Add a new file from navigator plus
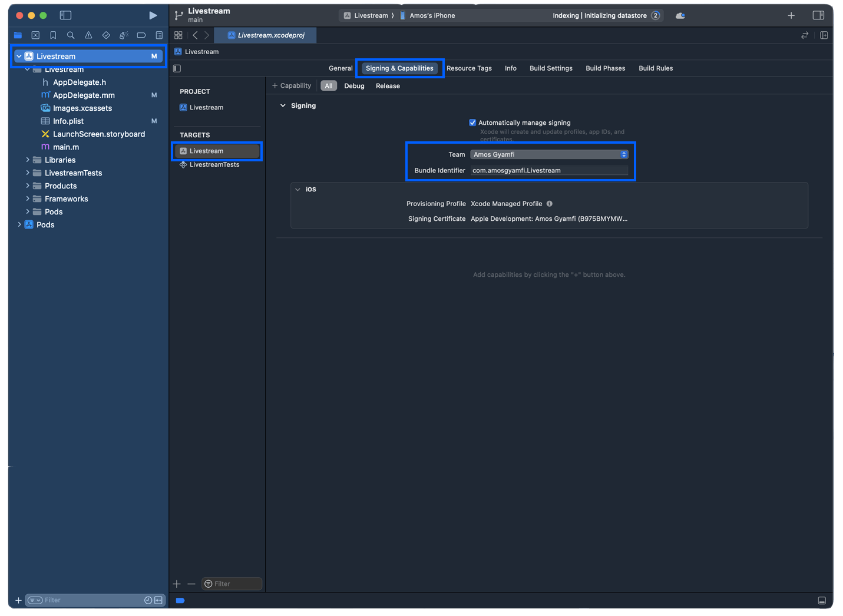This screenshot has width=843, height=616. click(18, 600)
